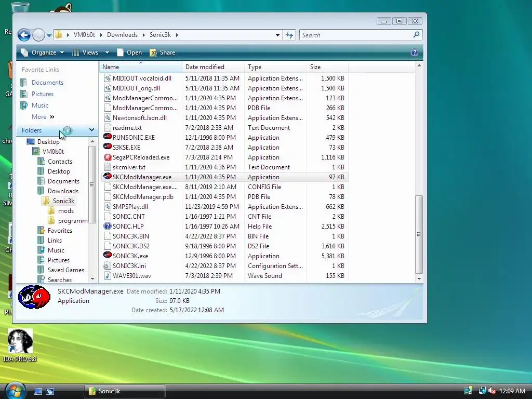Click the SKCModManager preview thumbnail
The height and width of the screenshot is (399, 532).
(x=34, y=297)
